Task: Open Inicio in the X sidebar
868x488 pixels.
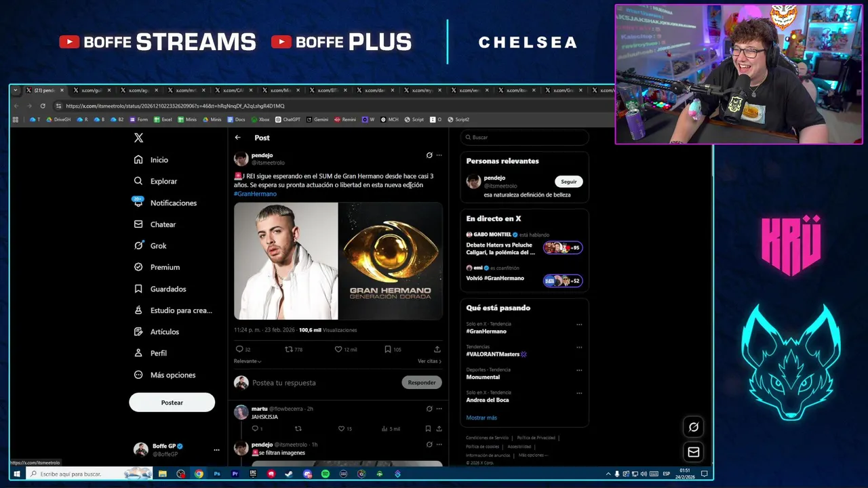Action: point(151,160)
